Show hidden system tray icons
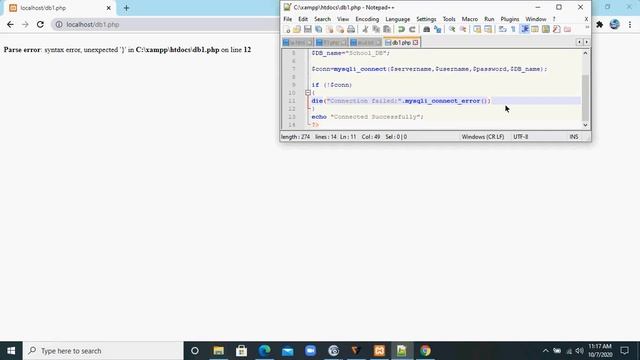The height and width of the screenshot is (360, 640). point(545,351)
